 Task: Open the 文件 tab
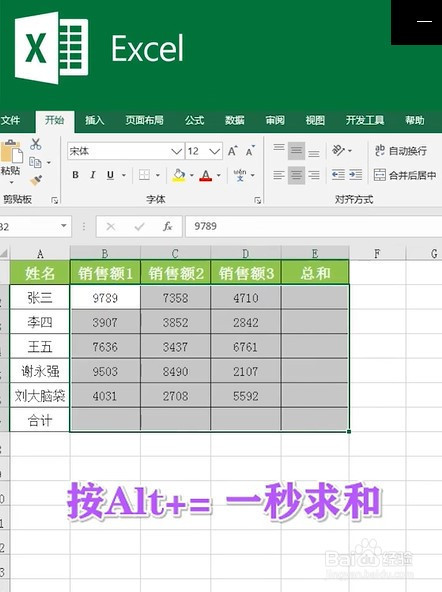click(10, 120)
